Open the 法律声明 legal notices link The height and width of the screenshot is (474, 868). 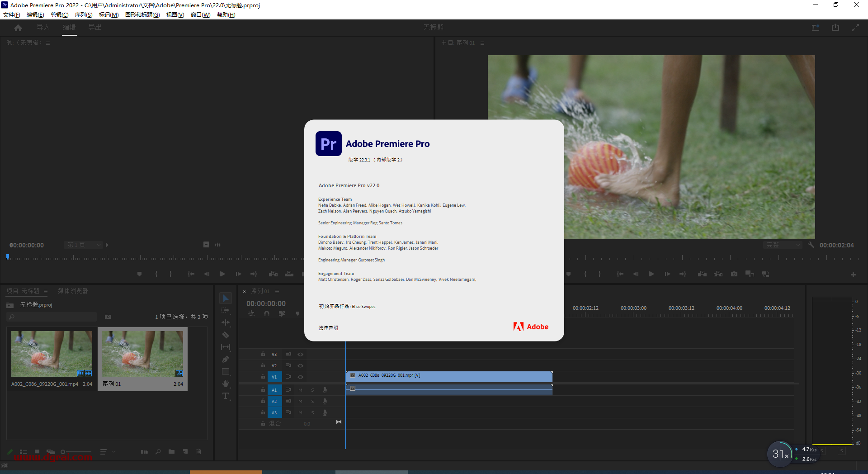[x=328, y=327]
